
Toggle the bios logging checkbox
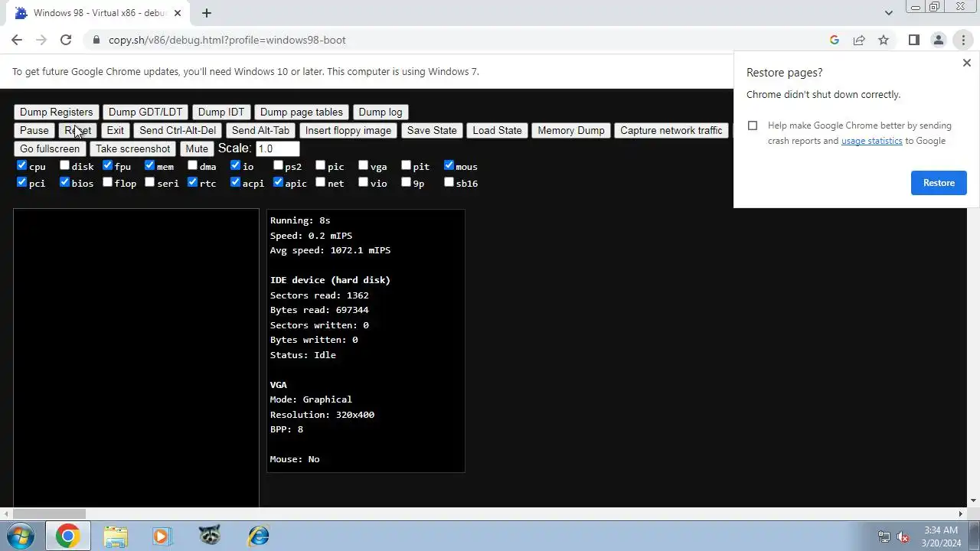coord(65,182)
